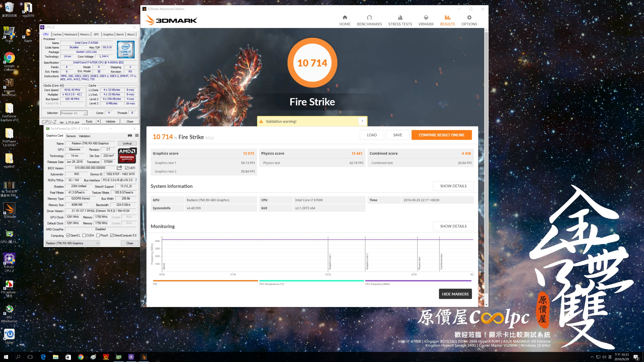Toggle the CUDA checkbox in GPU-Z
This screenshot has height=362, width=644.
click(x=84, y=235)
